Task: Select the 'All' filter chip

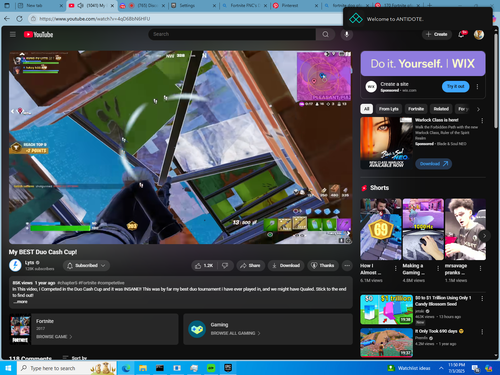Action: click(x=367, y=109)
